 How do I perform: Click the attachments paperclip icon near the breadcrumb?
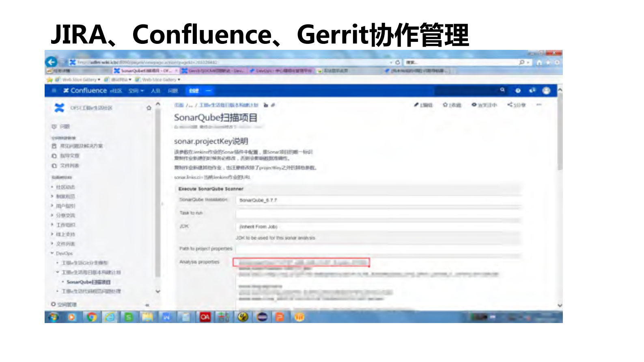point(273,105)
